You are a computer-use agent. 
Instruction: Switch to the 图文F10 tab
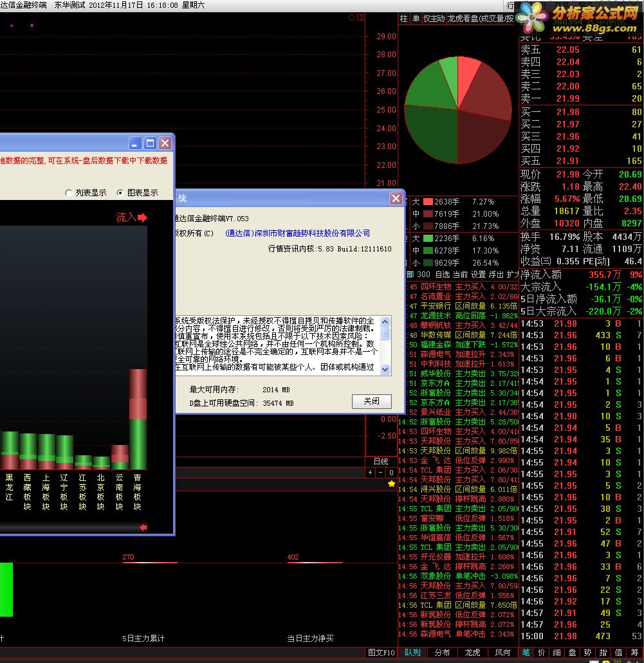(x=382, y=653)
